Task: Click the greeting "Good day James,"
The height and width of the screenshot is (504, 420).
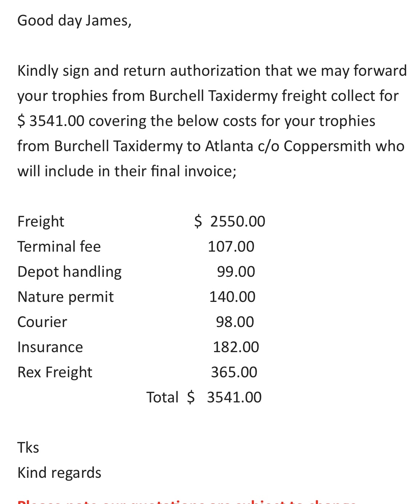Action: point(74,21)
